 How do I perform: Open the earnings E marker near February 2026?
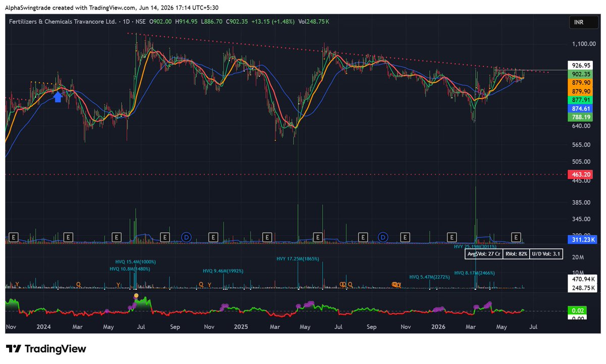pos(452,236)
